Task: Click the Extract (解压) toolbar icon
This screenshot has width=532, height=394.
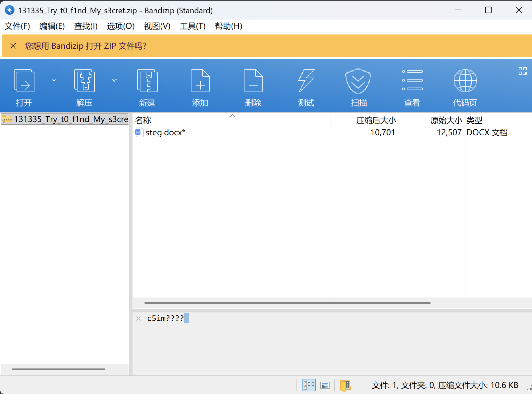Action: 84,81
